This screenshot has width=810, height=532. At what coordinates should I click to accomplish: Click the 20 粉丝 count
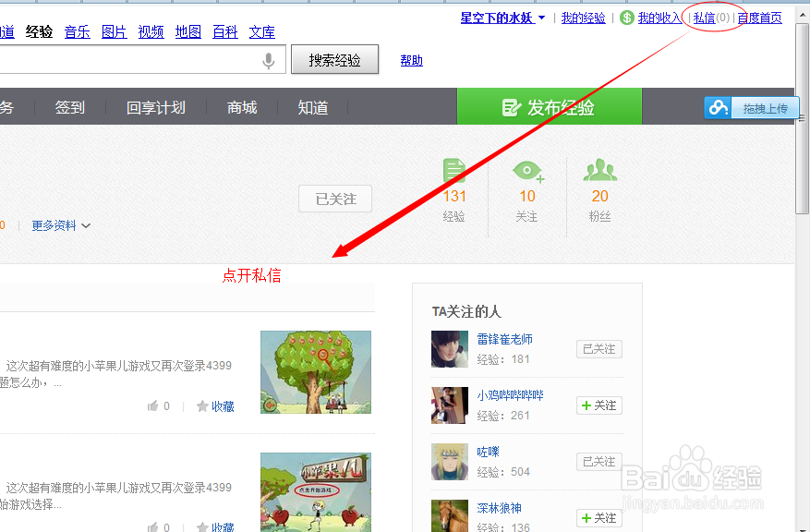coord(599,197)
